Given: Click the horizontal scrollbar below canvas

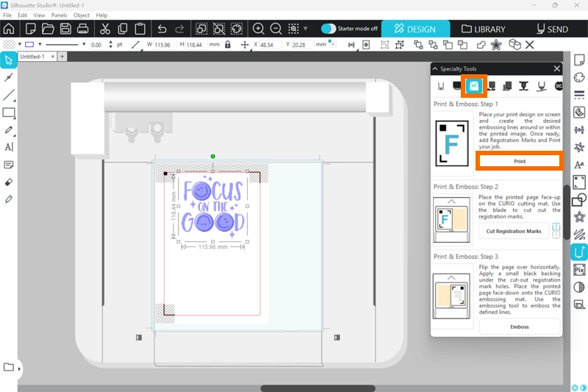Looking at the screenshot, I should pos(318,388).
